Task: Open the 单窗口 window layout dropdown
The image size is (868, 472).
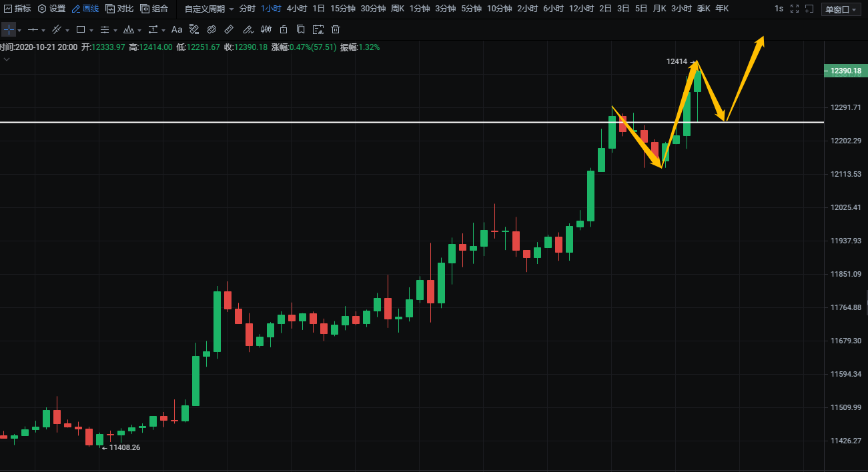Action: click(840, 9)
